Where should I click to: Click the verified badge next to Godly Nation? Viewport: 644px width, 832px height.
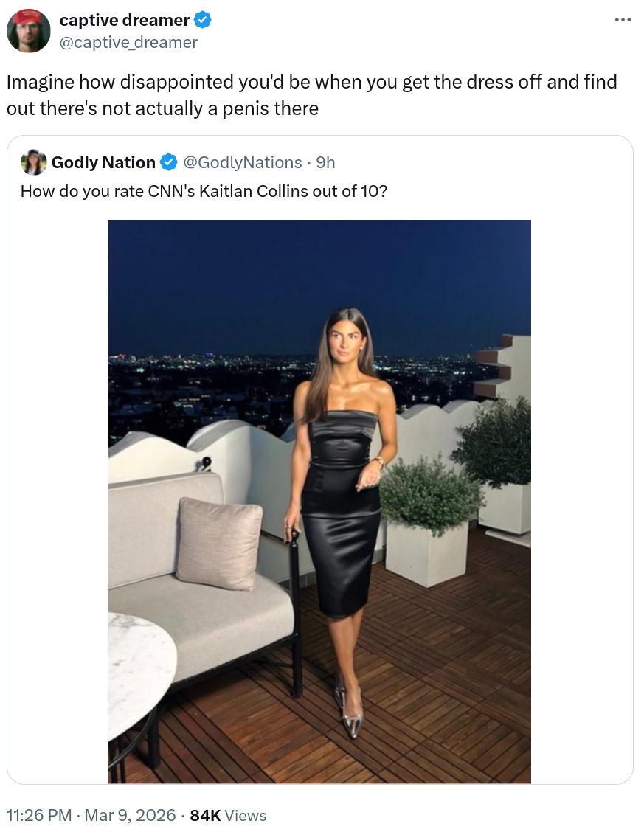(x=168, y=162)
